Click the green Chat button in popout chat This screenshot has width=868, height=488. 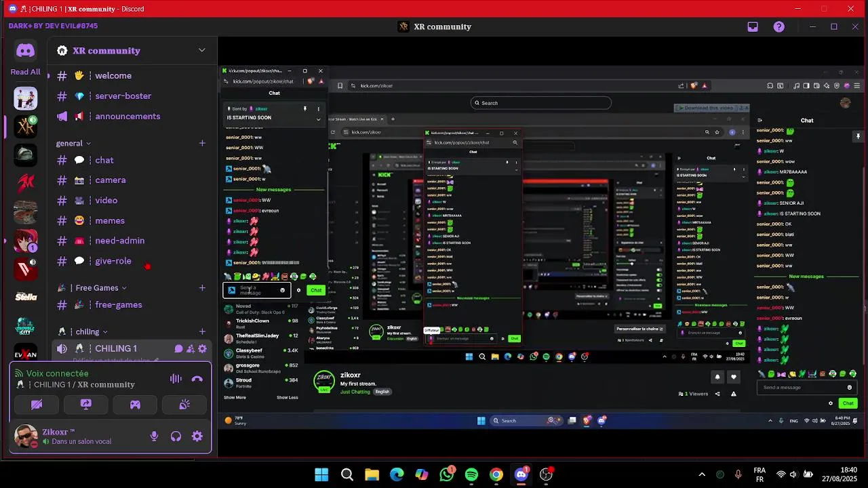[x=316, y=290]
